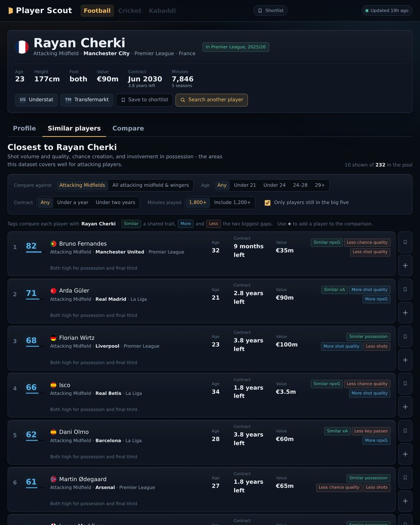Click 'Less chance quality' tag on Martin Ødegaard
Screen dimensions: 420x525
339,487
